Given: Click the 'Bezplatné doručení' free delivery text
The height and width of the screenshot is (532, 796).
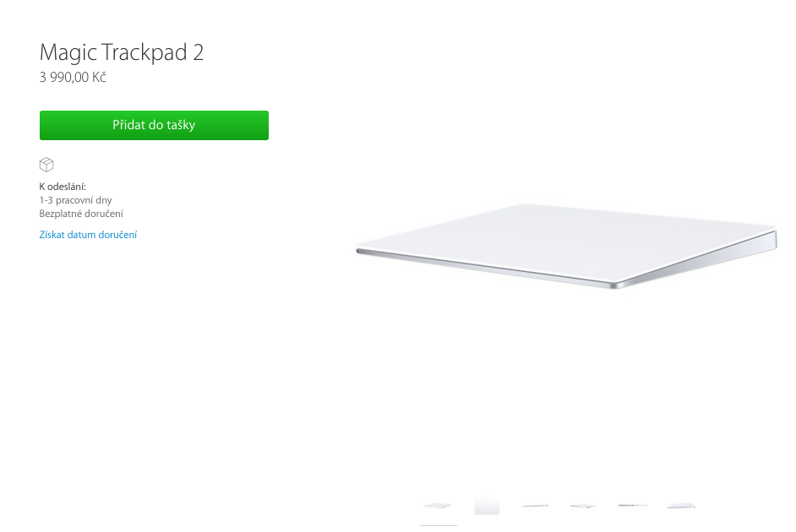Looking at the screenshot, I should (81, 214).
